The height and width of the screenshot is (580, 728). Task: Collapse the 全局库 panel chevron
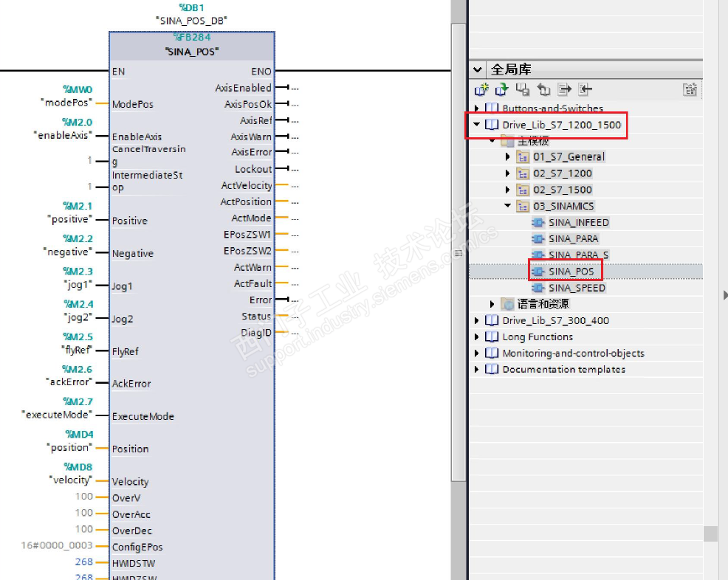[477, 69]
